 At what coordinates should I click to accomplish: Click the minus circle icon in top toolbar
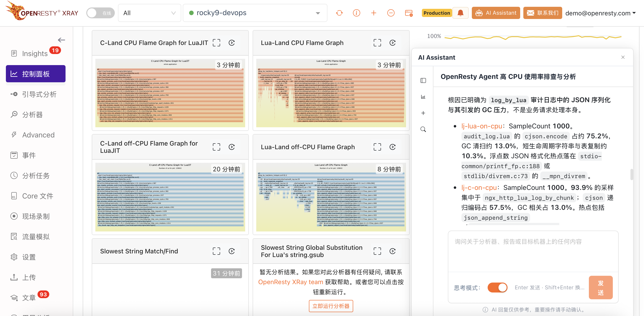391,13
